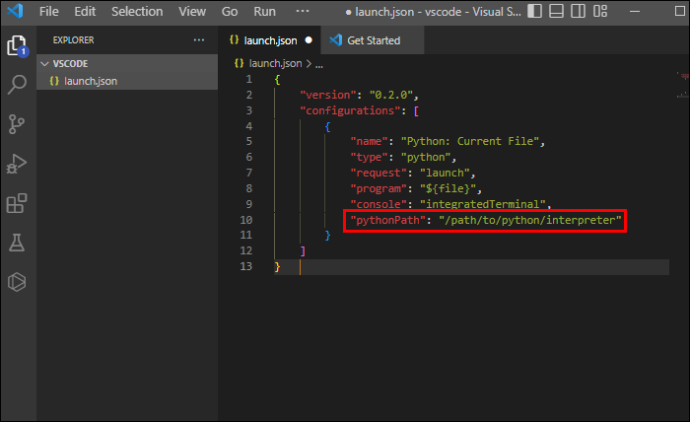
Task: Toggle Primary Side Bar layout icon
Action: [534, 11]
